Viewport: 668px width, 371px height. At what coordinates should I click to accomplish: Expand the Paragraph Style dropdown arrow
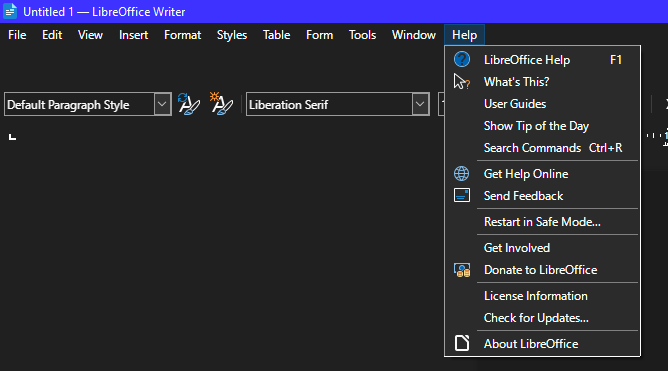pyautogui.click(x=162, y=104)
